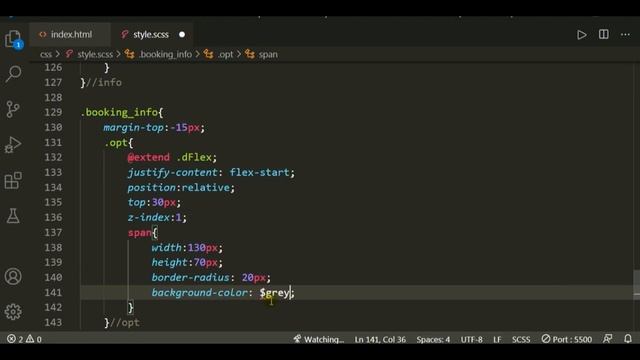Open the Source Control view icon
The image size is (640, 360).
tap(13, 109)
